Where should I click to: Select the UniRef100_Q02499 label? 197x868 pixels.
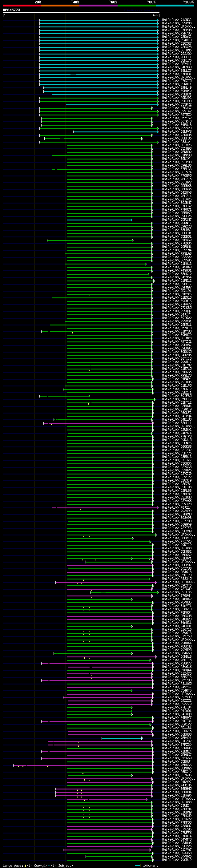pos(177,511)
